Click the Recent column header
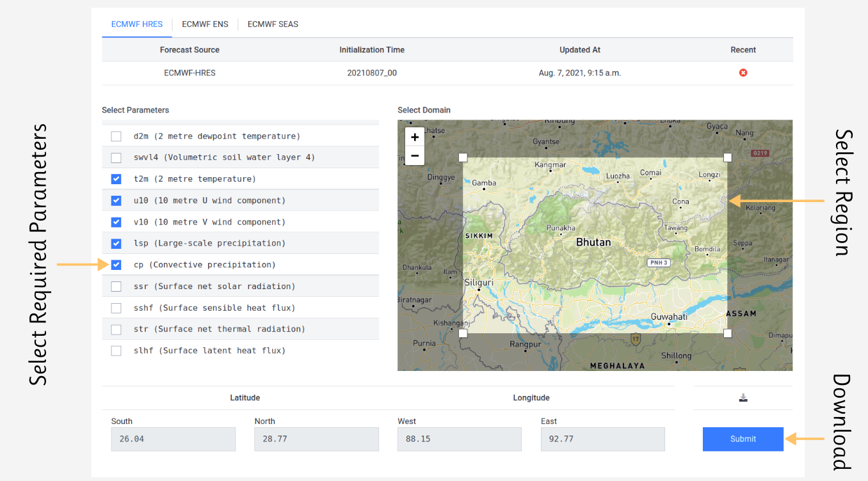868x481 pixels. point(743,50)
